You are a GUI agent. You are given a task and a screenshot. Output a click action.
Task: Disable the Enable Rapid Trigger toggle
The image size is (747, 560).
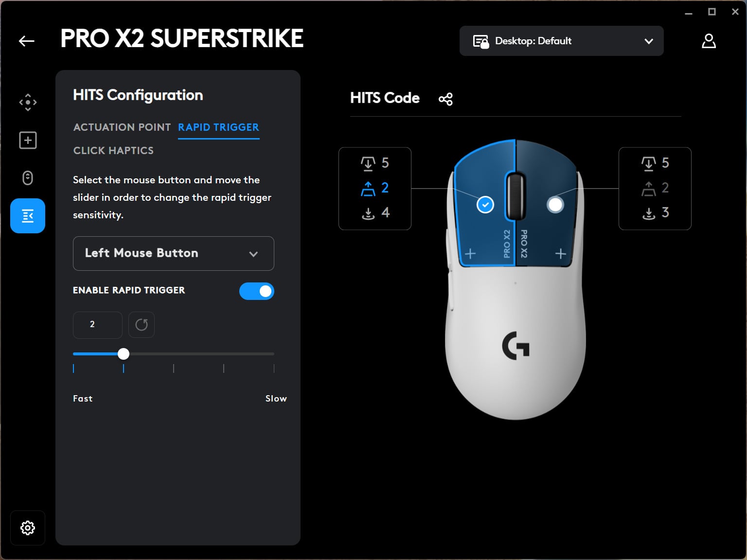[257, 291]
